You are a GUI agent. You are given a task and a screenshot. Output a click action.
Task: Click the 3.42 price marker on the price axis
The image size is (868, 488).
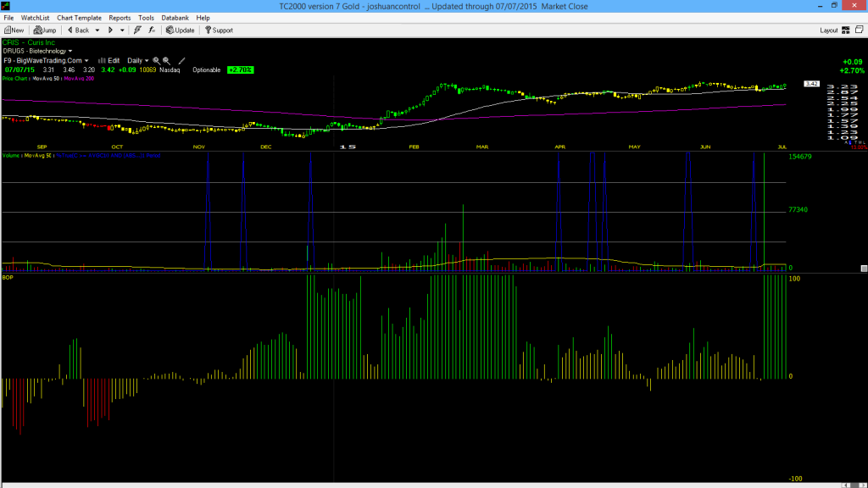pyautogui.click(x=811, y=84)
